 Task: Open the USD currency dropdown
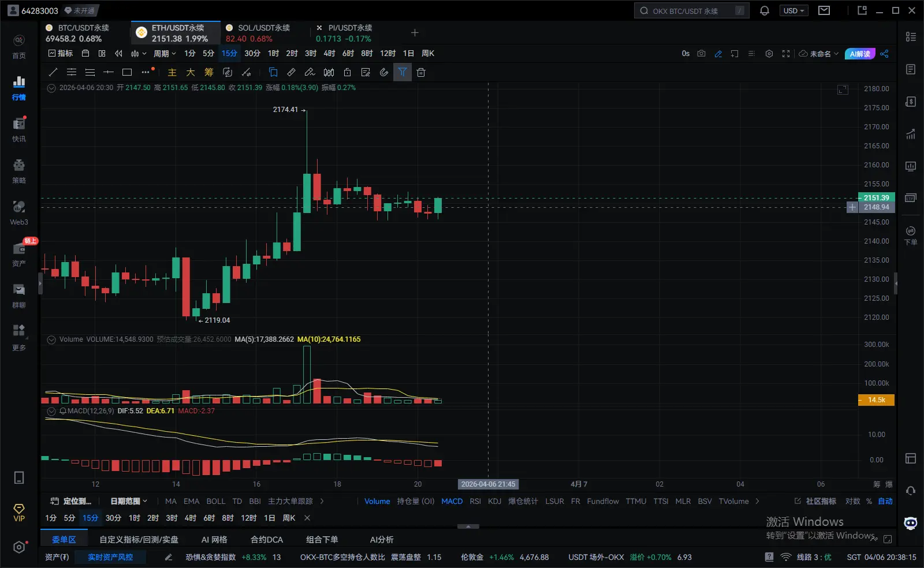pyautogui.click(x=793, y=10)
